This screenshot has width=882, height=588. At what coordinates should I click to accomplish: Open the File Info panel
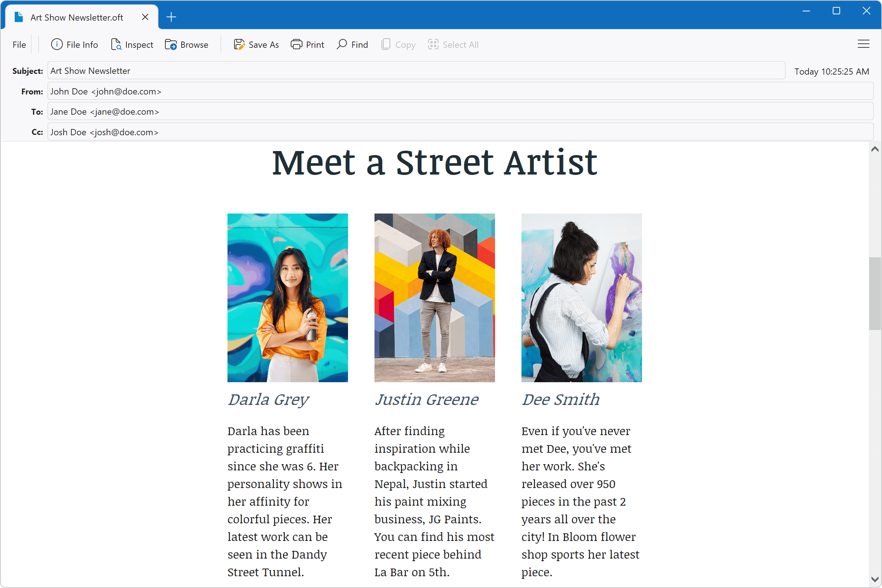coord(74,44)
